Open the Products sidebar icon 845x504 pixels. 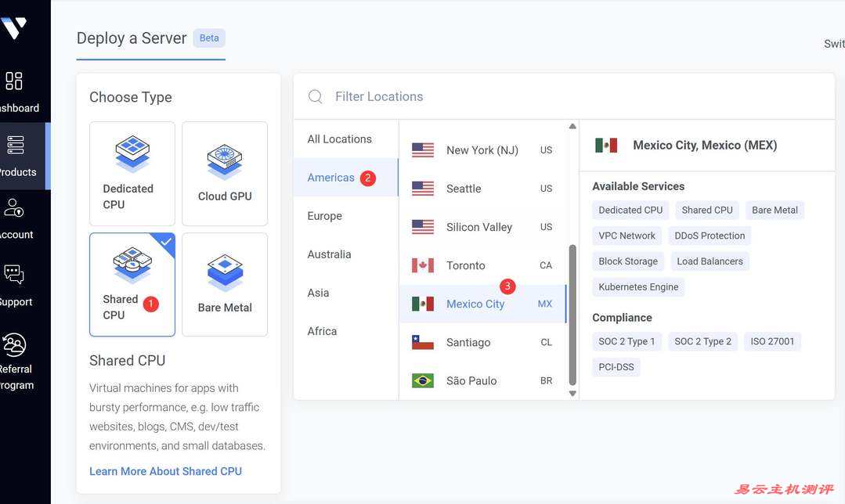click(x=14, y=146)
